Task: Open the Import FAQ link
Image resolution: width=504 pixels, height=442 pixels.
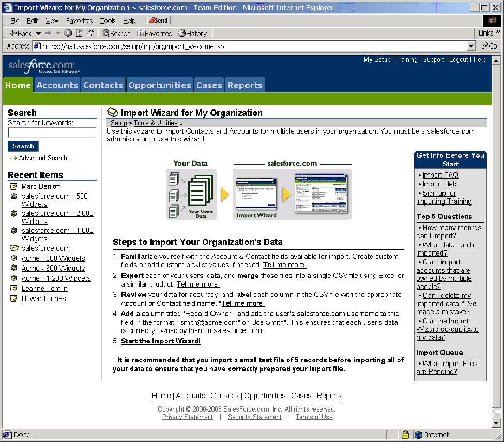Action: (440, 175)
